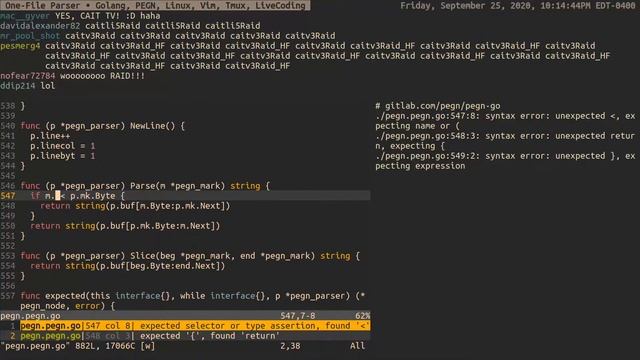The width and height of the screenshot is (640, 360).
Task: Click the message 'woooooooo RAID!!!'
Action: pos(102,76)
